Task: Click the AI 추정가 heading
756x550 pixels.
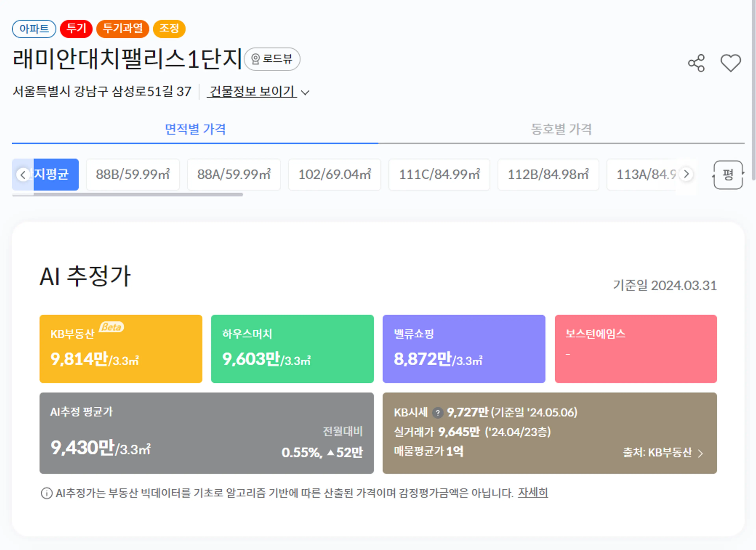Action: click(85, 276)
